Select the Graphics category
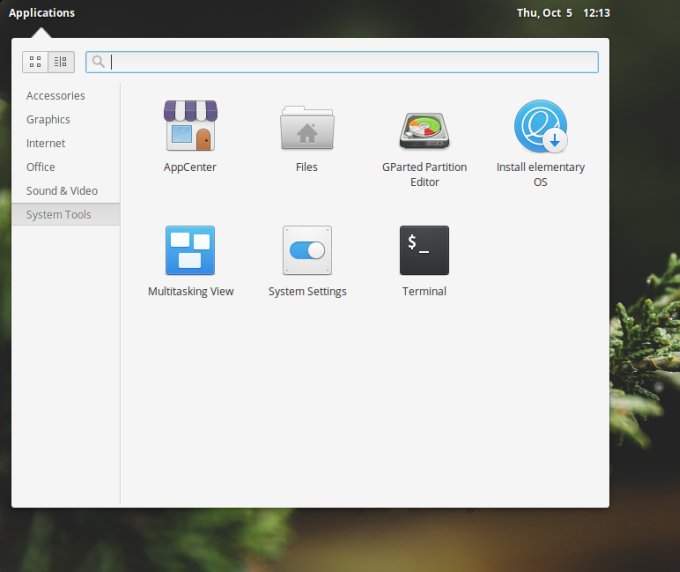 (x=65, y=119)
